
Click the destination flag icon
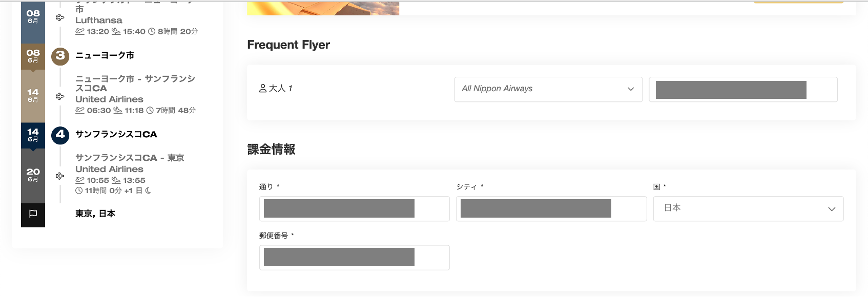(33, 214)
